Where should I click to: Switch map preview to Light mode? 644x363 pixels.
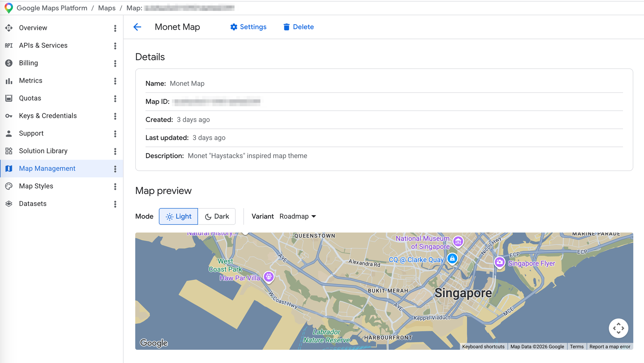(178, 216)
